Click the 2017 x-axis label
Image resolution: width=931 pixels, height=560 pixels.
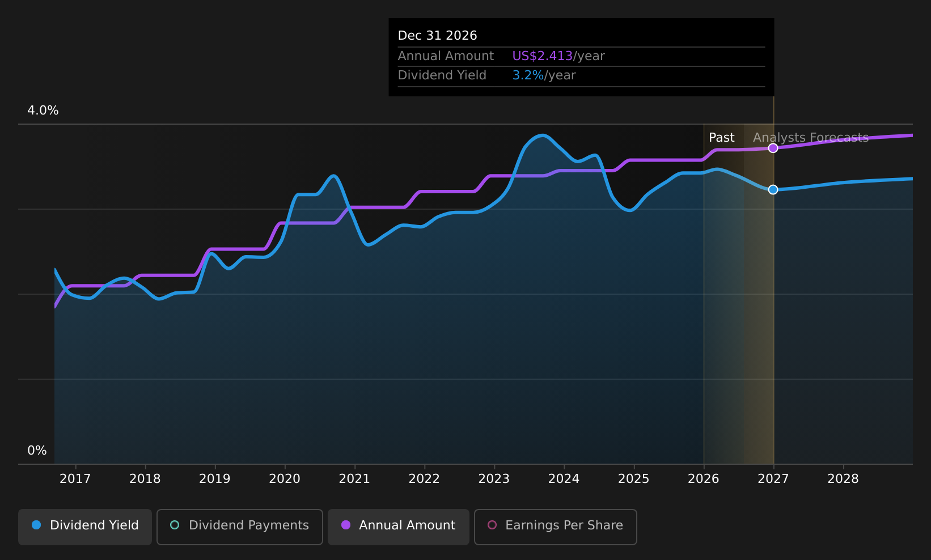[75, 479]
